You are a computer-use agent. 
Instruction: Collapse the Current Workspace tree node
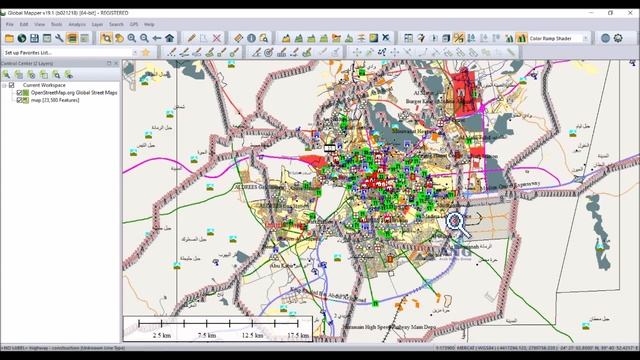pyautogui.click(x=4, y=85)
